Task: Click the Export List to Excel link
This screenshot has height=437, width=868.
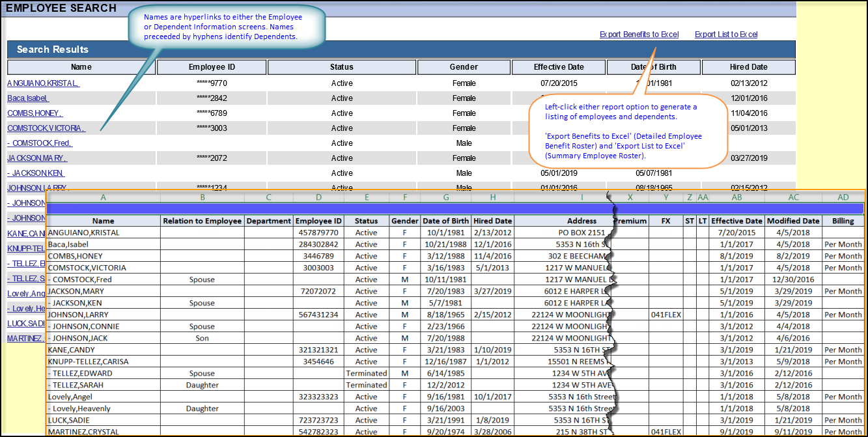Action: coord(726,35)
